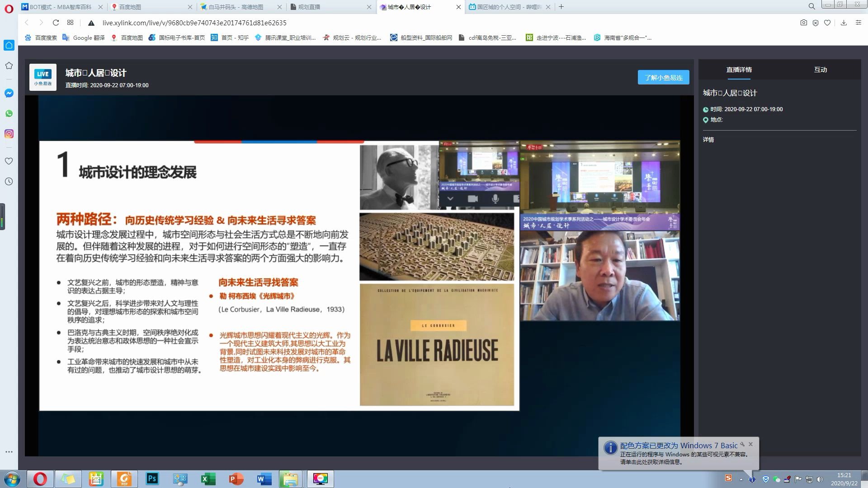Screen dimensions: 868x488
Task: Click the live stream video area
Action: click(359, 276)
